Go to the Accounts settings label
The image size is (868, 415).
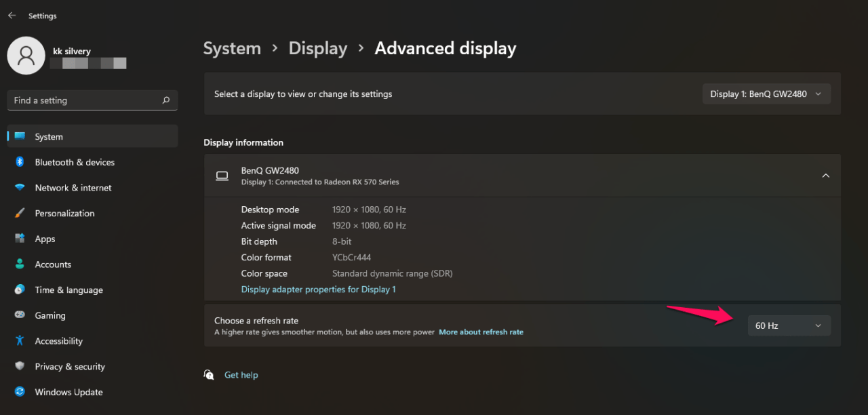(53, 264)
